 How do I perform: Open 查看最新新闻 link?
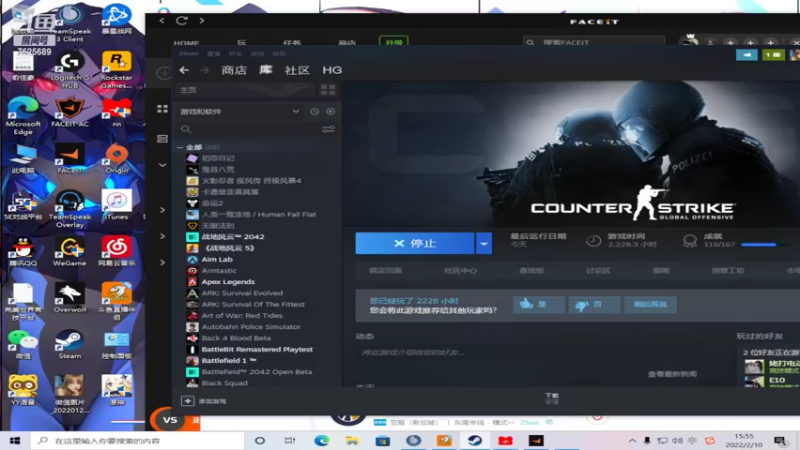(672, 374)
